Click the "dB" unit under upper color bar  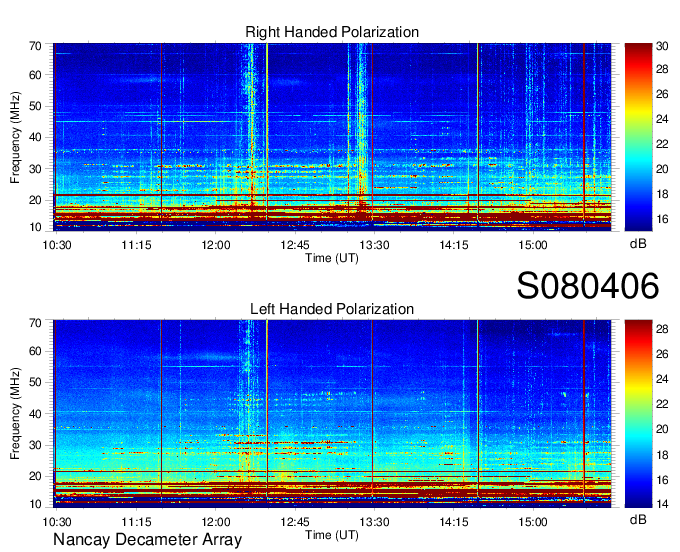[x=638, y=244]
